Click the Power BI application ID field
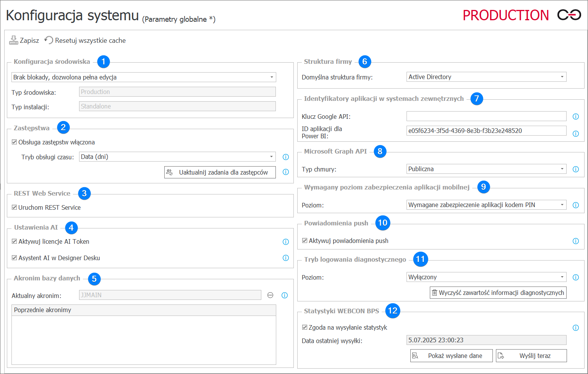The height and width of the screenshot is (374, 588). coord(486,131)
